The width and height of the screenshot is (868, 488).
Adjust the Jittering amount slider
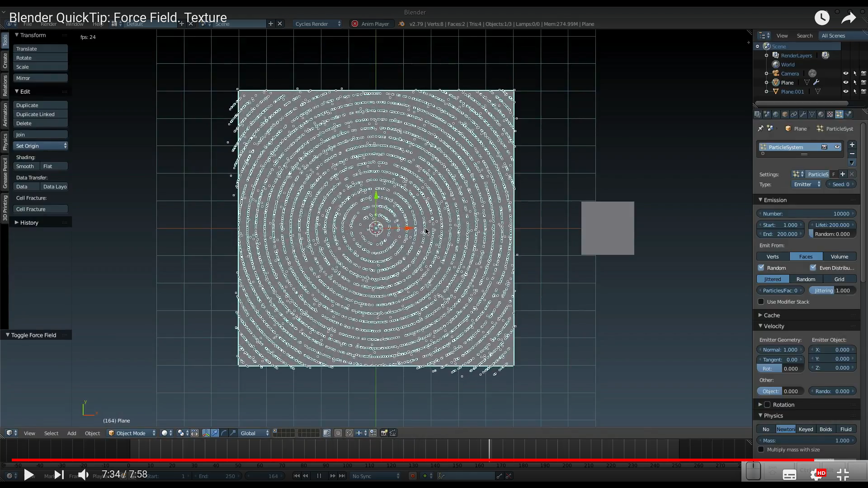(x=832, y=290)
